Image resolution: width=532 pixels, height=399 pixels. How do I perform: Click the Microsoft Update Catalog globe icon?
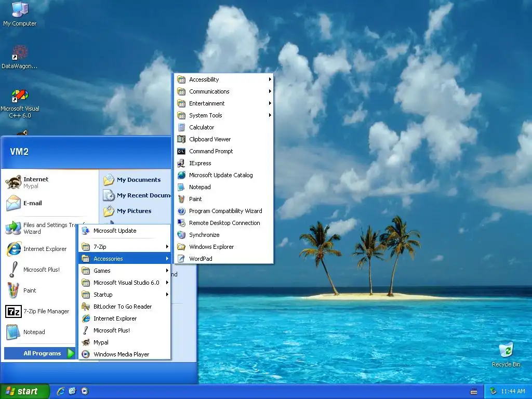[x=181, y=175]
